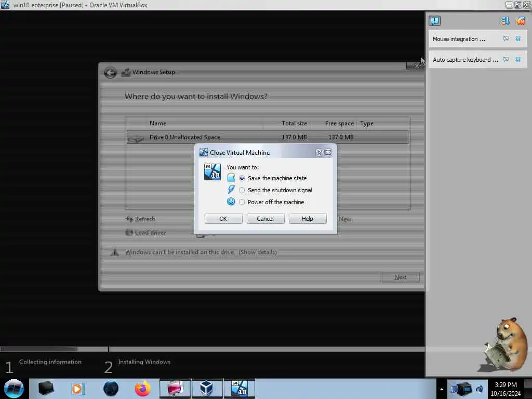Open the black box app in taskbar

click(x=46, y=388)
